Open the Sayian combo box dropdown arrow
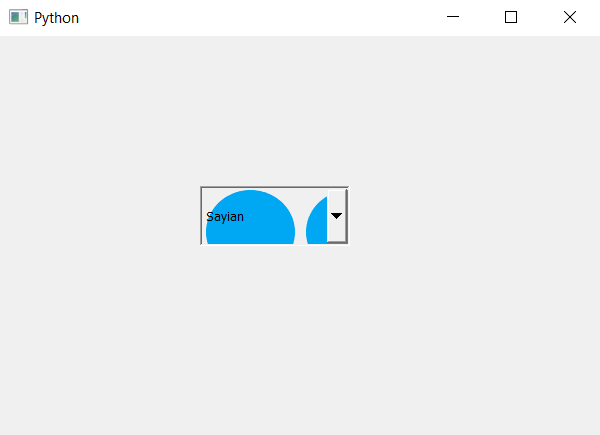Image resolution: width=600 pixels, height=435 pixels. click(337, 216)
